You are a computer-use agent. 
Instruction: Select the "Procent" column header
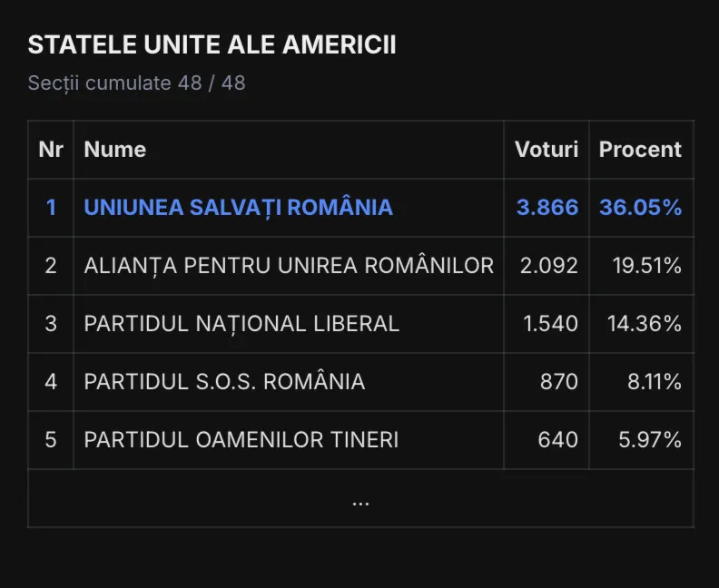(x=640, y=150)
